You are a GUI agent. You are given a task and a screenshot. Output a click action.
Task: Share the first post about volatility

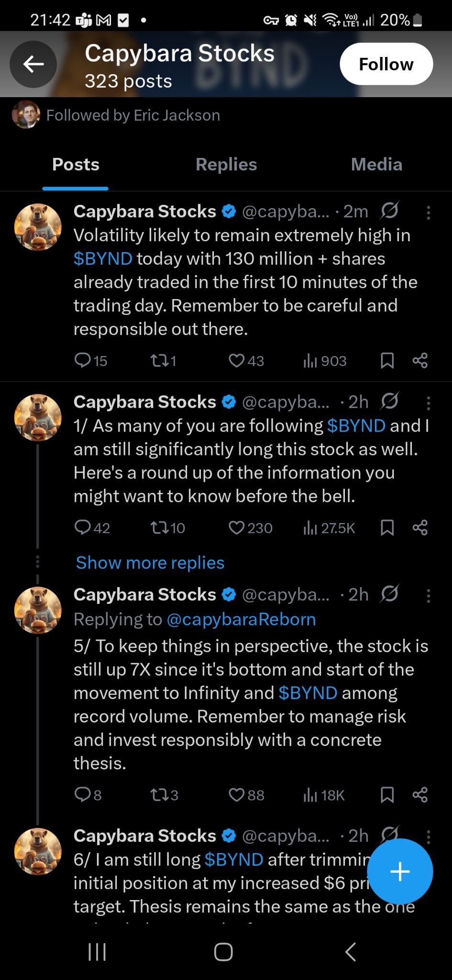(x=420, y=361)
